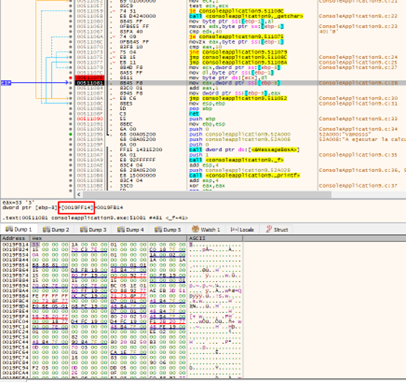Screen dimensions: 406x382
Task: Go to the Dump 4 tab
Action: point(131,229)
